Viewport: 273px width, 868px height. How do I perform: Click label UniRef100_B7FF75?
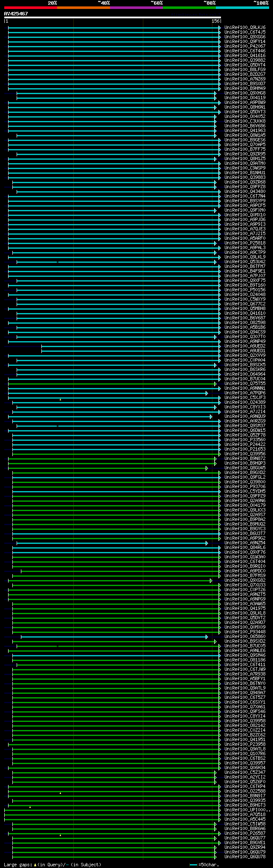[x=245, y=149]
